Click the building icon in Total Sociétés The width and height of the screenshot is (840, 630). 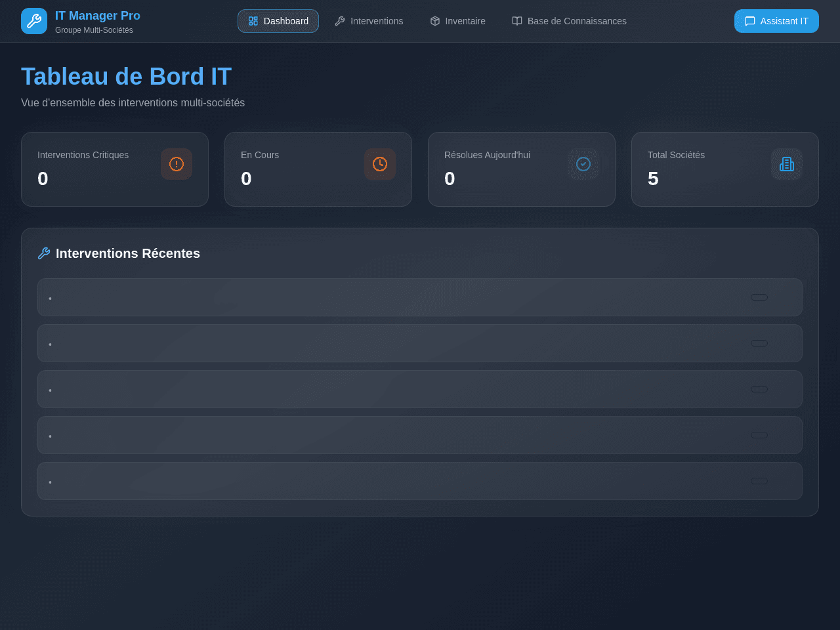tap(787, 164)
